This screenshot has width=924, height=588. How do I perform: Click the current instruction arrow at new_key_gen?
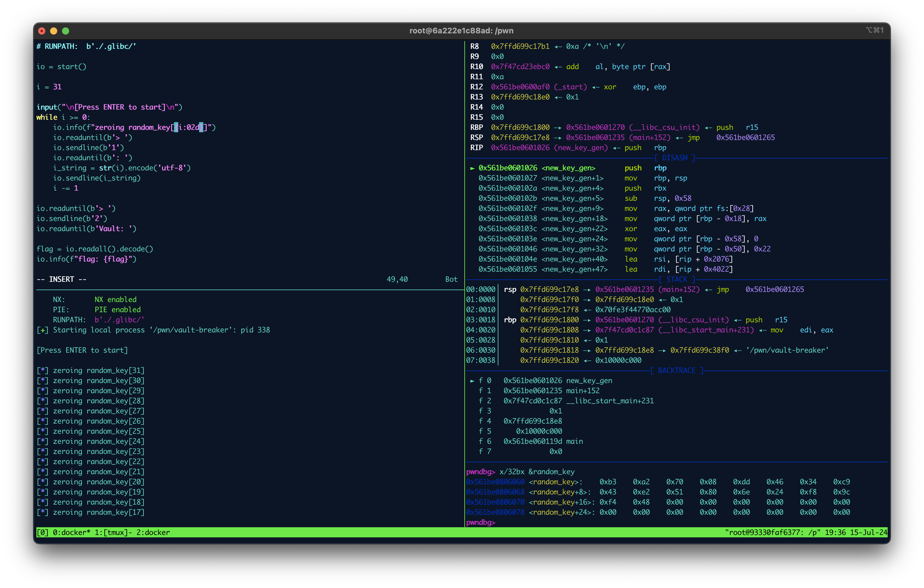[x=472, y=168]
